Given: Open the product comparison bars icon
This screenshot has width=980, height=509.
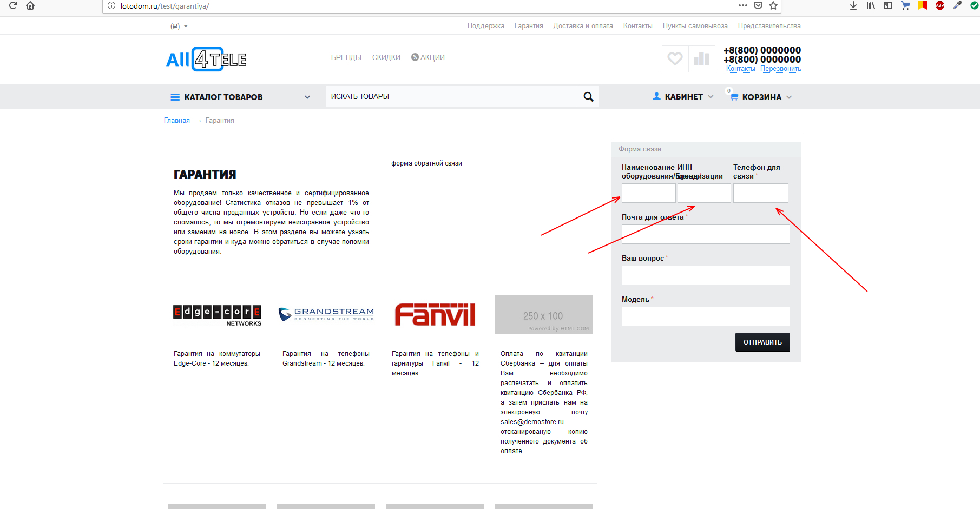Looking at the screenshot, I should pos(701,58).
